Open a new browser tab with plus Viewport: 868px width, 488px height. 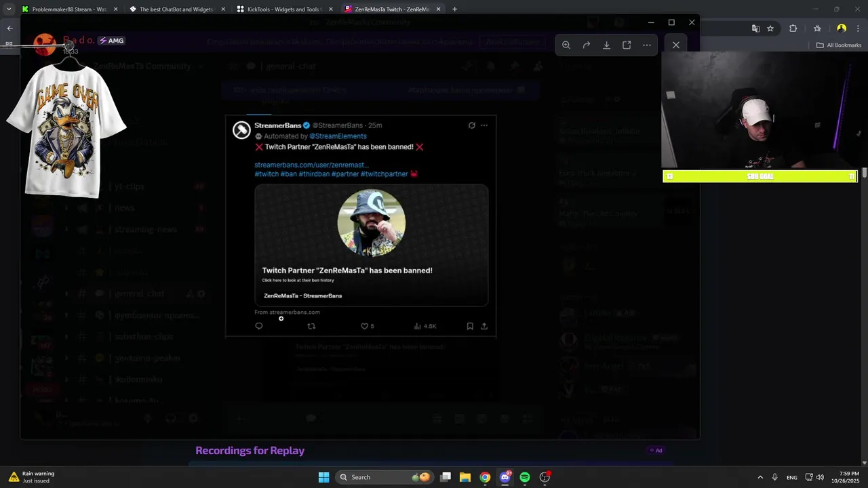click(x=454, y=9)
